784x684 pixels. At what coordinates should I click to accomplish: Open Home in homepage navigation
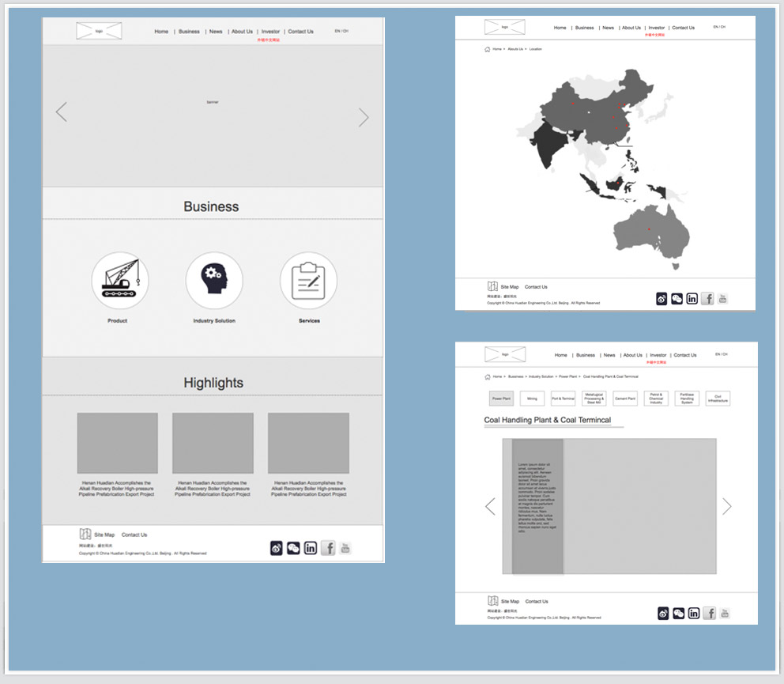point(161,32)
